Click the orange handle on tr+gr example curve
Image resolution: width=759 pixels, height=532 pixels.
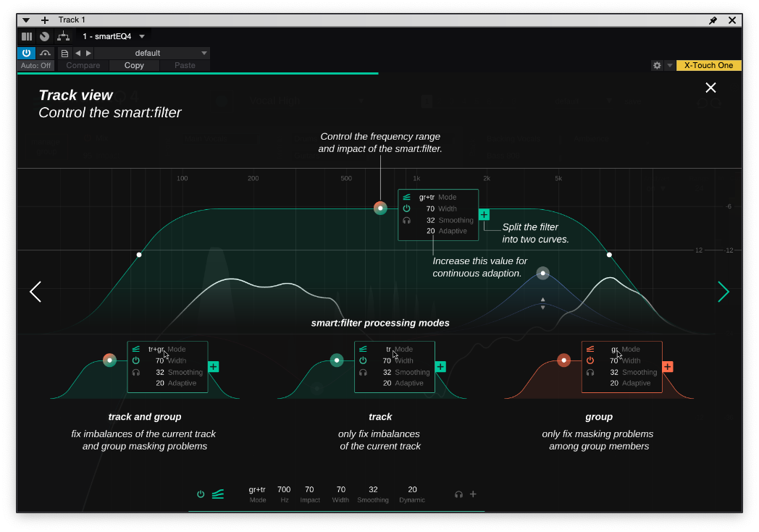click(110, 360)
